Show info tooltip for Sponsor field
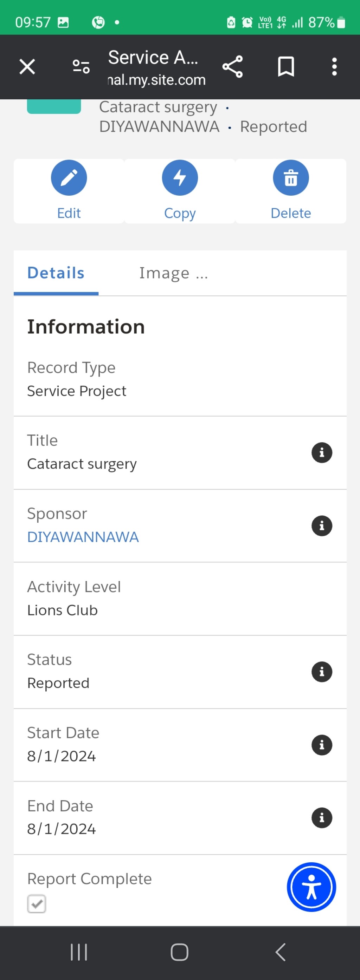 (322, 526)
